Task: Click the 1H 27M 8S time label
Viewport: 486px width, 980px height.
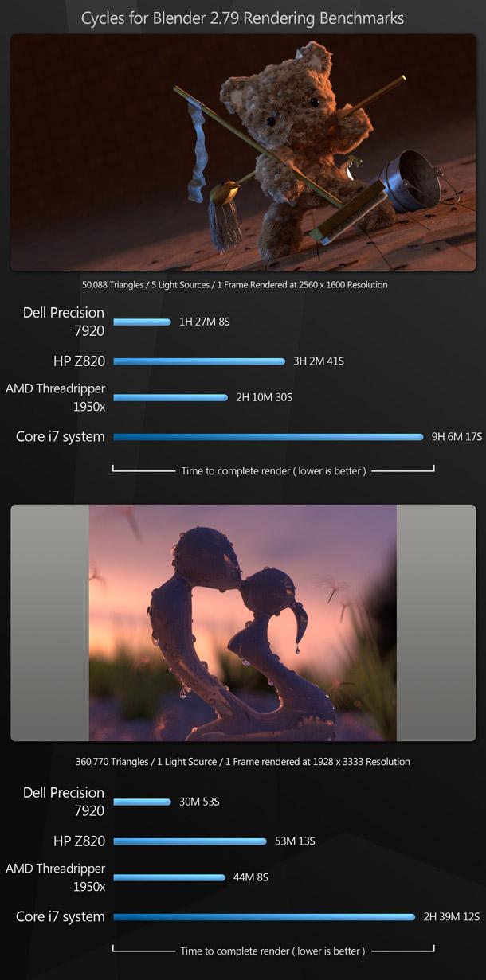Action: tap(204, 322)
